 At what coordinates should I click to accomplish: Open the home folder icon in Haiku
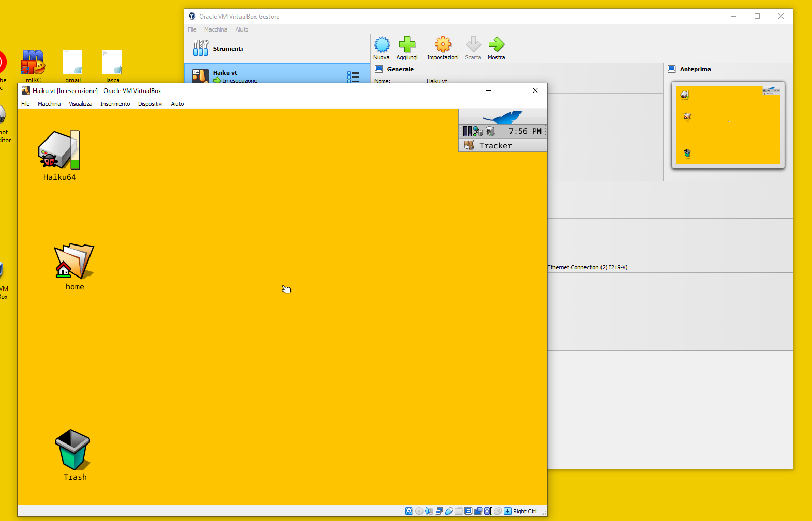[74, 267]
